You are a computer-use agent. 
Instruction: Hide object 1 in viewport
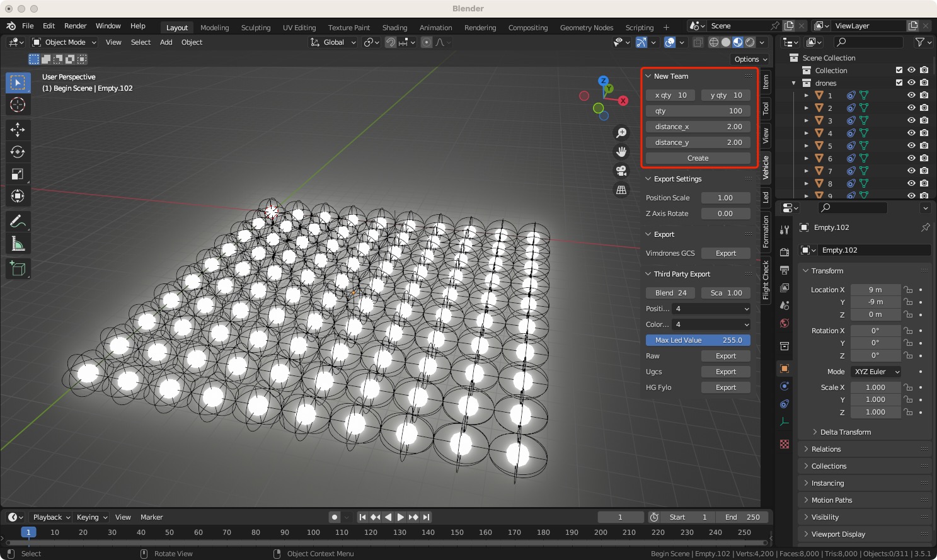pyautogui.click(x=911, y=95)
